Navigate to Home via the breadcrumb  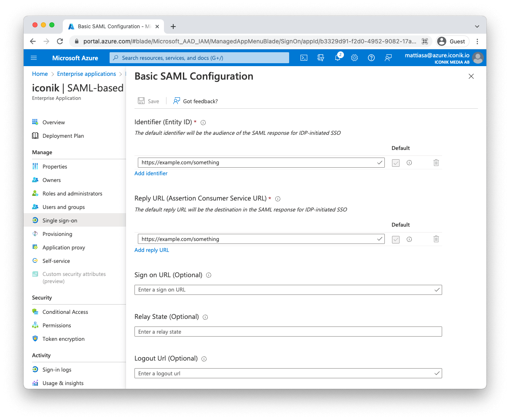tap(40, 74)
